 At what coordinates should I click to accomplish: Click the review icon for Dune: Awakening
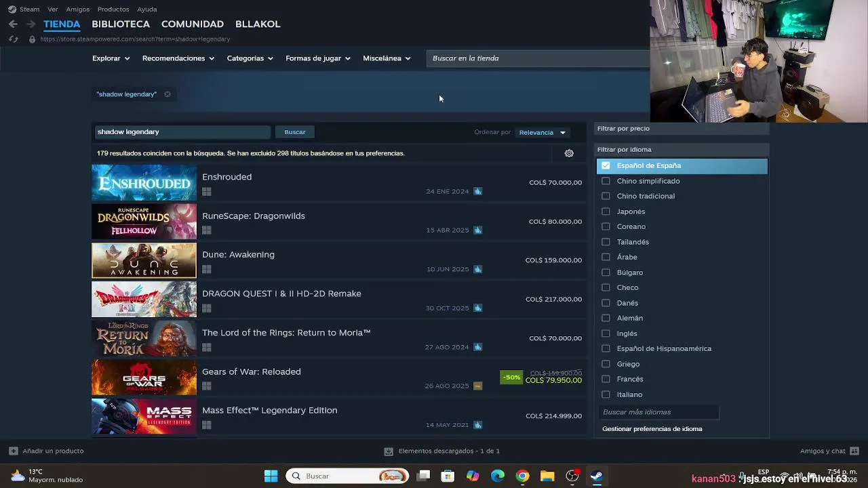pos(477,269)
